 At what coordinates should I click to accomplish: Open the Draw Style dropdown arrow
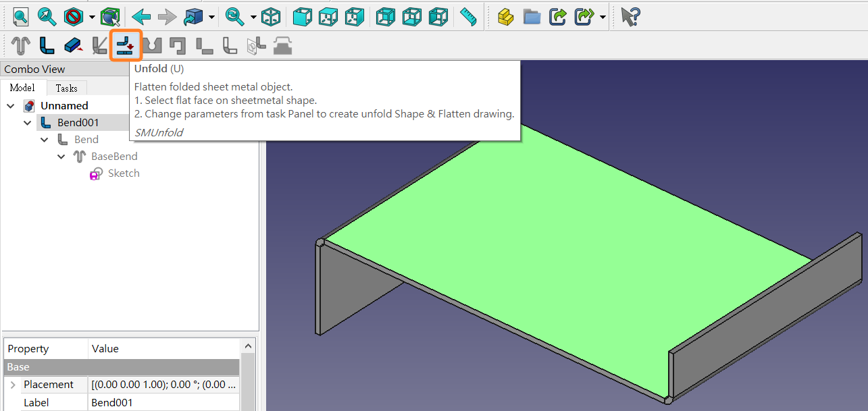point(92,18)
